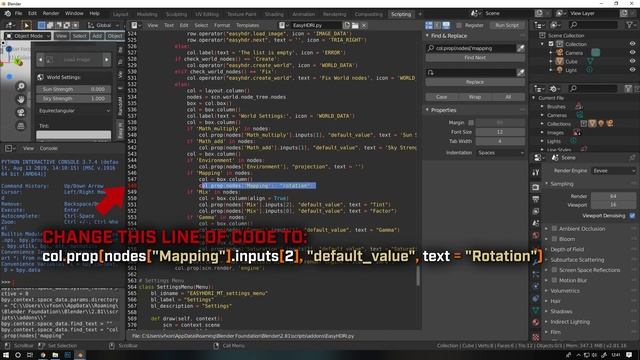Open the World properties tab icon

coord(536,235)
